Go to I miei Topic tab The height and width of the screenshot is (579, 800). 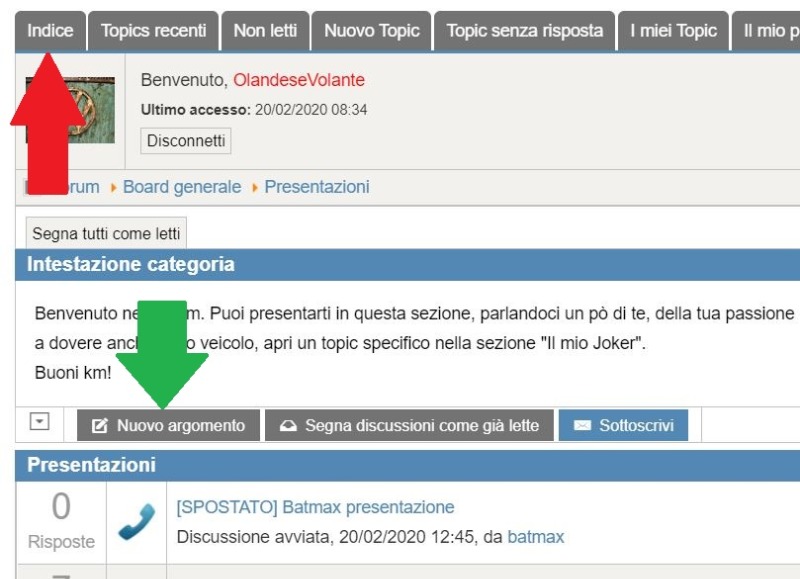point(673,31)
